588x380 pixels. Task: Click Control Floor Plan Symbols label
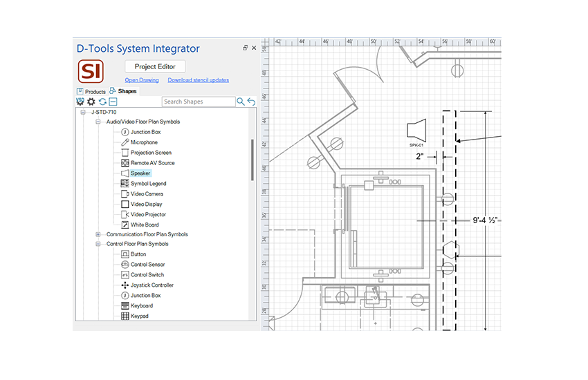click(137, 244)
